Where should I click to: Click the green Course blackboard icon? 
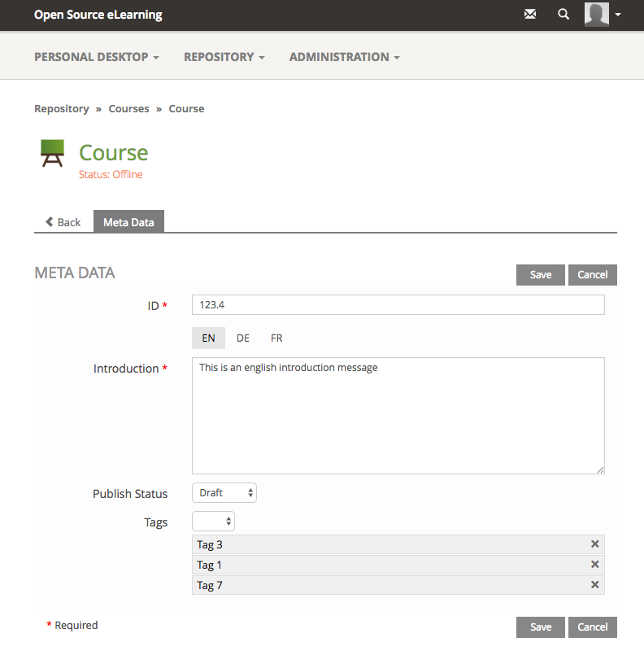[x=53, y=153]
